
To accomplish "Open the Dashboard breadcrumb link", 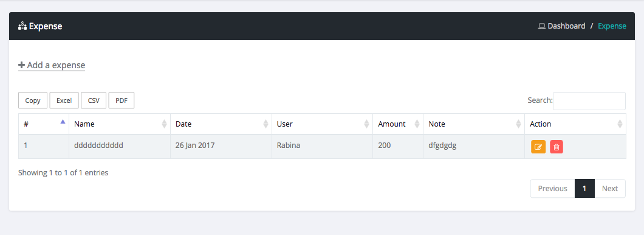I will tap(566, 26).
